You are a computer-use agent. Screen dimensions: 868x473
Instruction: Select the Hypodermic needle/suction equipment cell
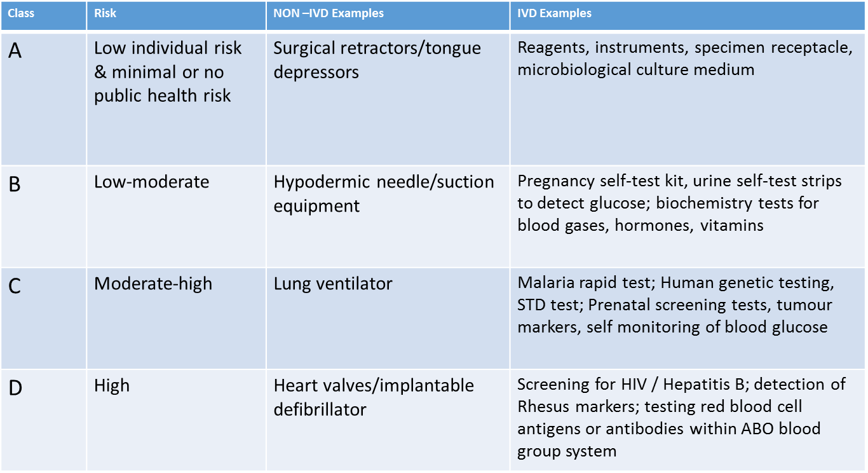pyautogui.click(x=388, y=217)
